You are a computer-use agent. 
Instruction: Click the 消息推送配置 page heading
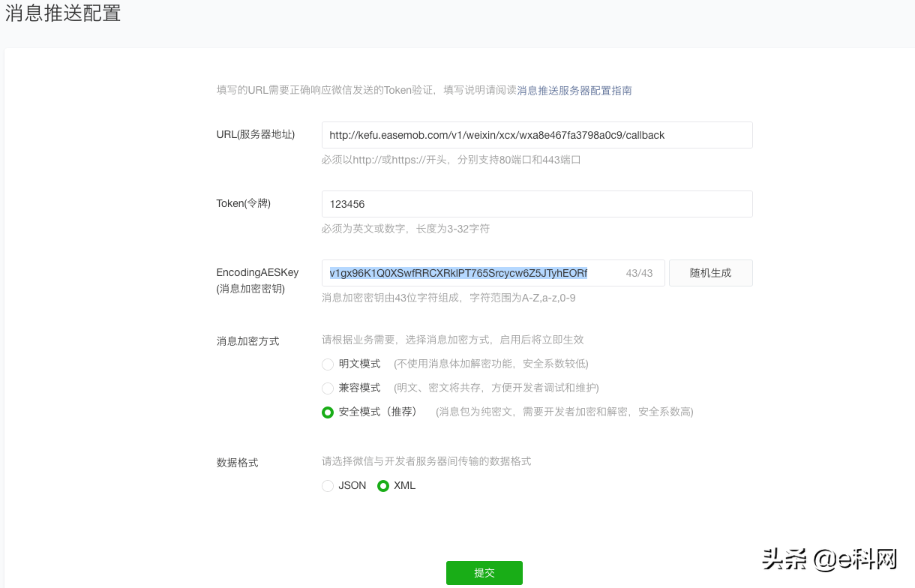[x=63, y=13]
